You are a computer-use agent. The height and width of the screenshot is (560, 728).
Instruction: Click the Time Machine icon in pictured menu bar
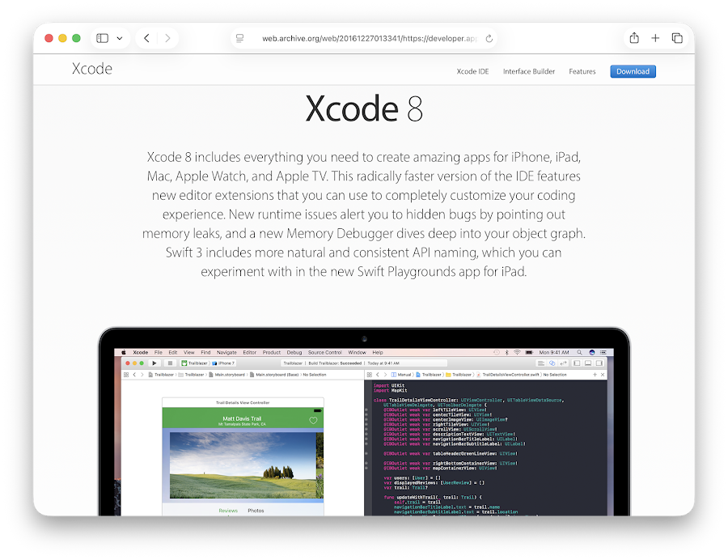tap(497, 353)
